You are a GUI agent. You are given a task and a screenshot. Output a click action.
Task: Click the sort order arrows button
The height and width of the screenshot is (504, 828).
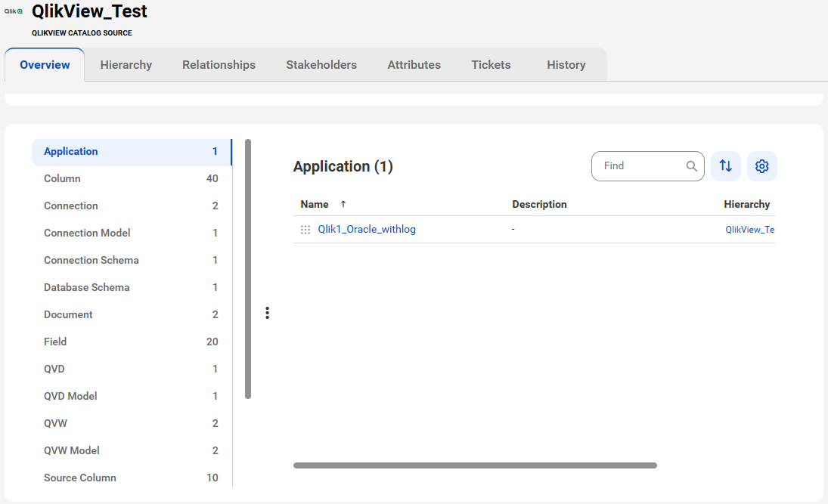(x=726, y=166)
